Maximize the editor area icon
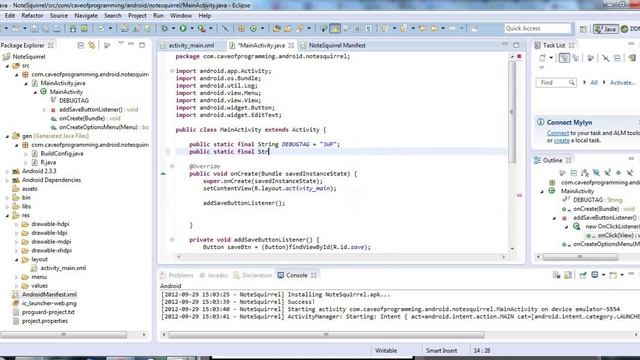 tap(516, 45)
